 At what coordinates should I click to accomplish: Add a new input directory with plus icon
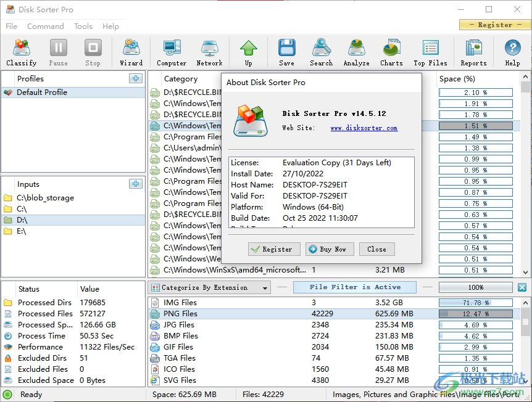click(x=136, y=184)
